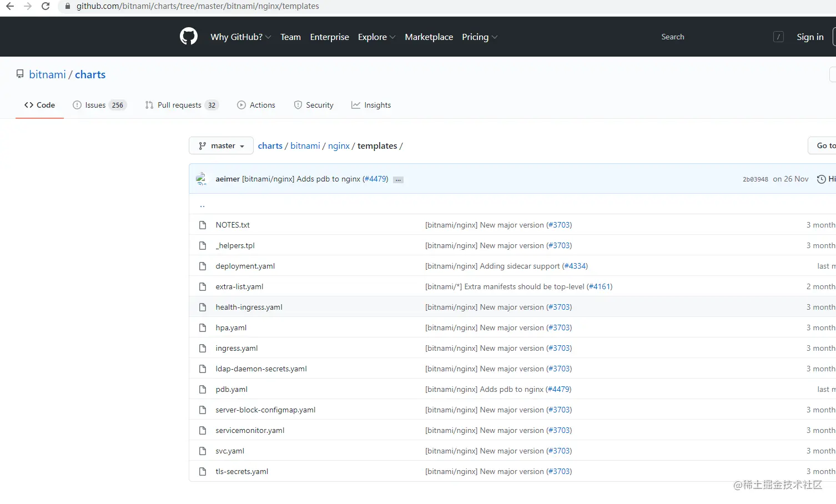Click file icon next to tls-secrets.yaml

(203, 471)
